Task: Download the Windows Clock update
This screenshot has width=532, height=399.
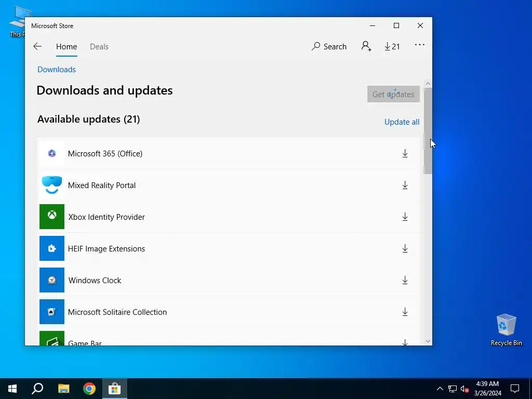Action: 405,280
